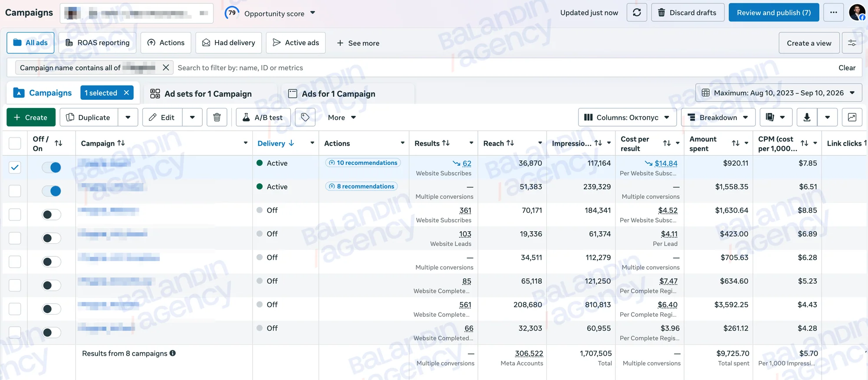This screenshot has height=380, width=868.
Task: Click the green Create button
Action: point(31,118)
